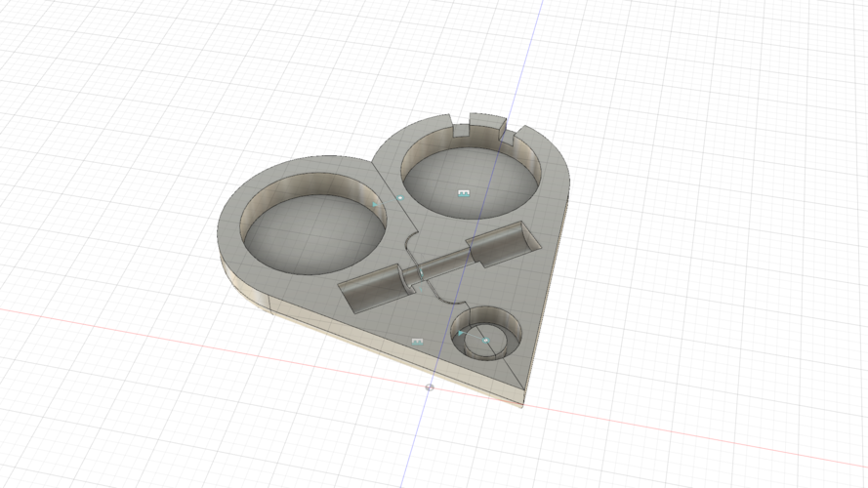Select the right wide end of the dumbbell slot
This screenshot has width=868, height=488.
point(503,244)
